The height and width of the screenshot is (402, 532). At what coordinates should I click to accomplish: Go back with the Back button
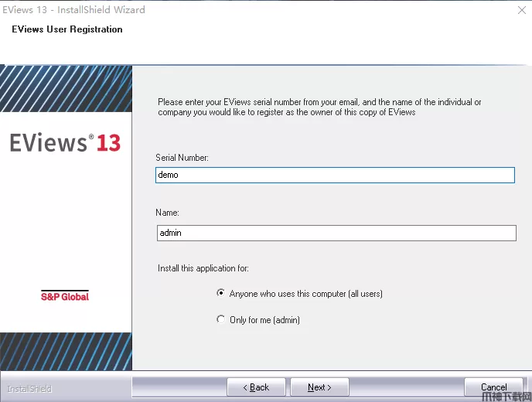click(256, 387)
